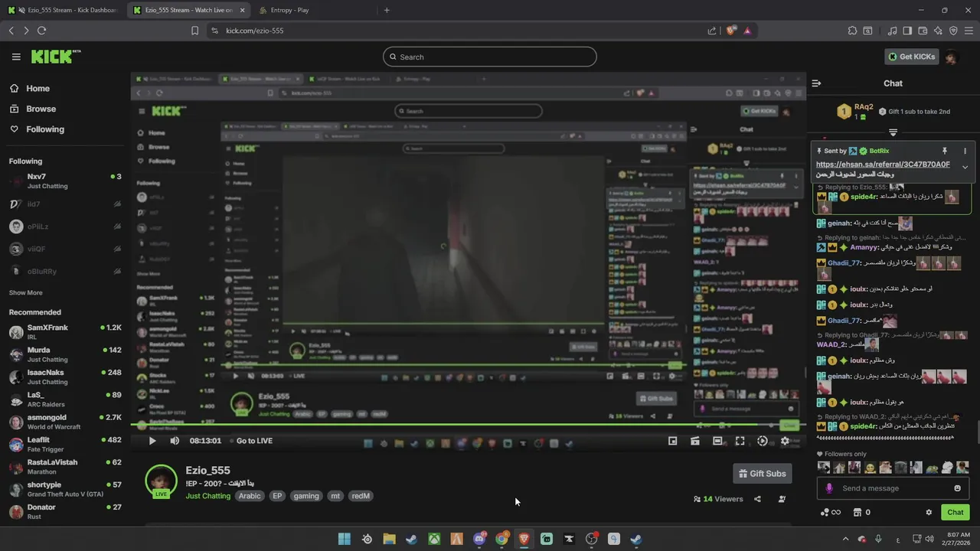
Task: Open the ehsan.sa referral link
Action: point(883,165)
